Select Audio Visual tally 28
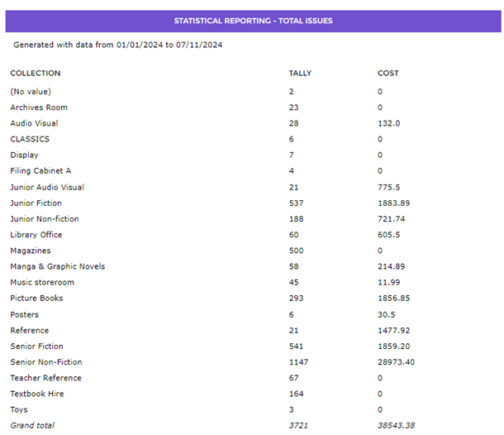 294,123
